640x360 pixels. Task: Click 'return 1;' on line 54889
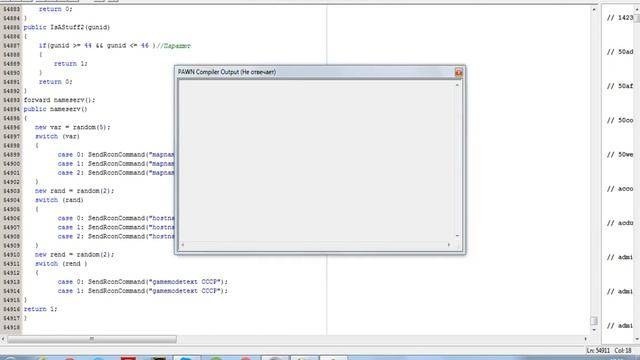point(71,64)
